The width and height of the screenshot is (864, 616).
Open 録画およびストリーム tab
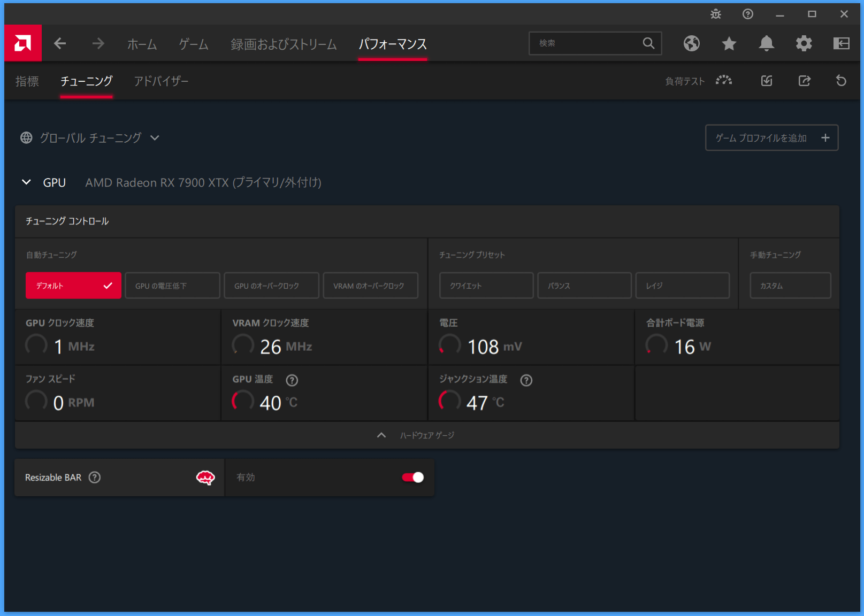coord(284,44)
